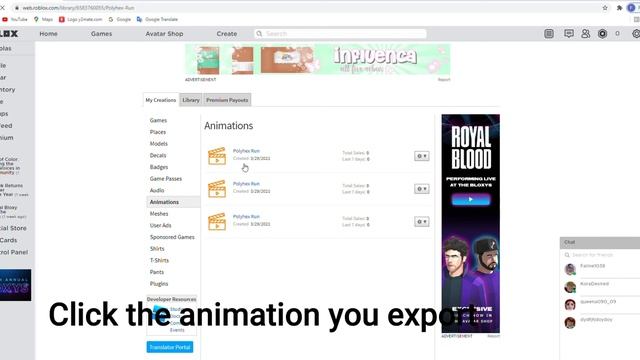Open Official Store in the left sidebar
This screenshot has width=640, height=360.
13,228
